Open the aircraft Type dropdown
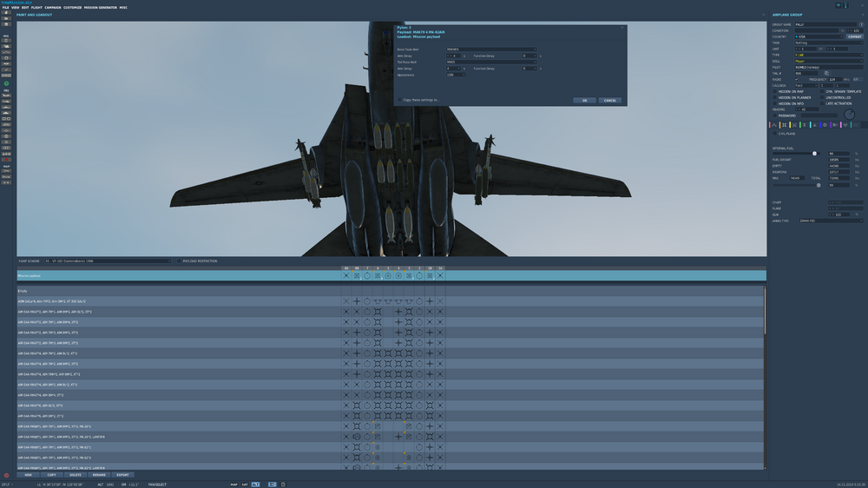 829,55
